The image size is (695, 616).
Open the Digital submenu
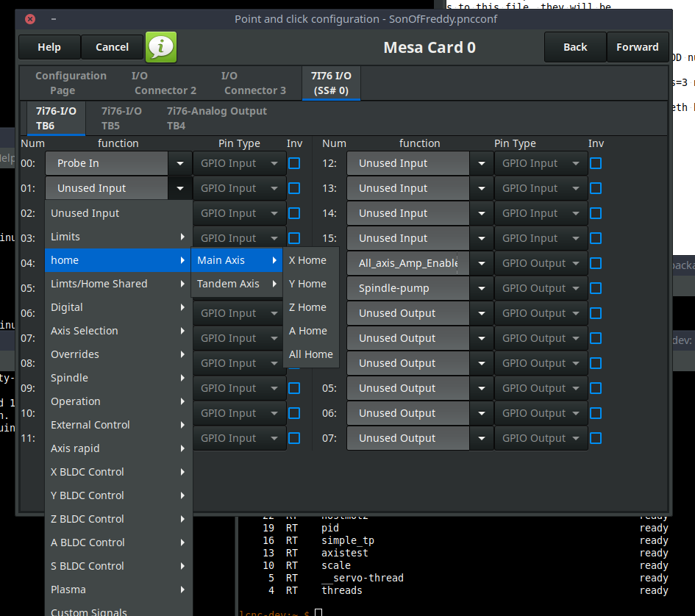click(x=119, y=307)
